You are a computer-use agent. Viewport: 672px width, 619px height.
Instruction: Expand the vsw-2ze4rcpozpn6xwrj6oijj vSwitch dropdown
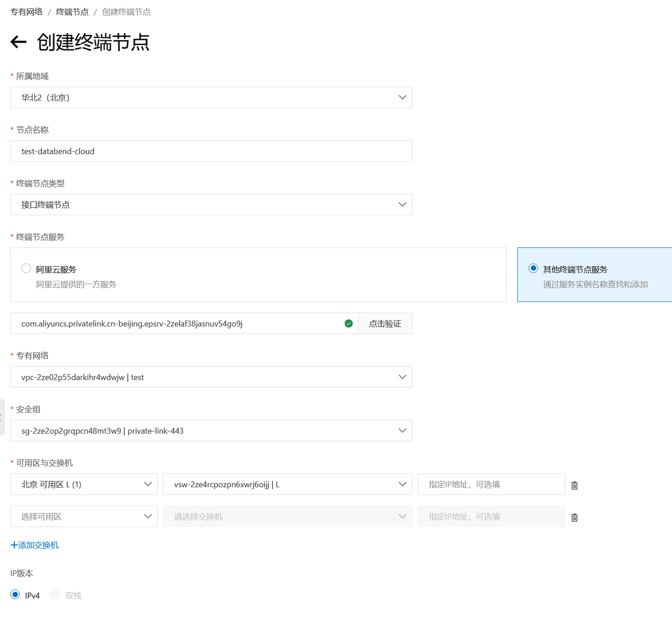click(x=402, y=484)
